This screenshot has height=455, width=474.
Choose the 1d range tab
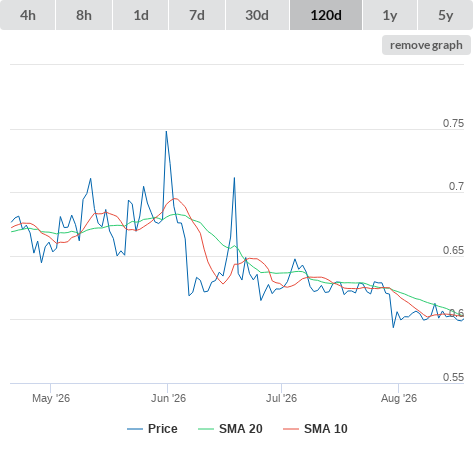click(141, 15)
